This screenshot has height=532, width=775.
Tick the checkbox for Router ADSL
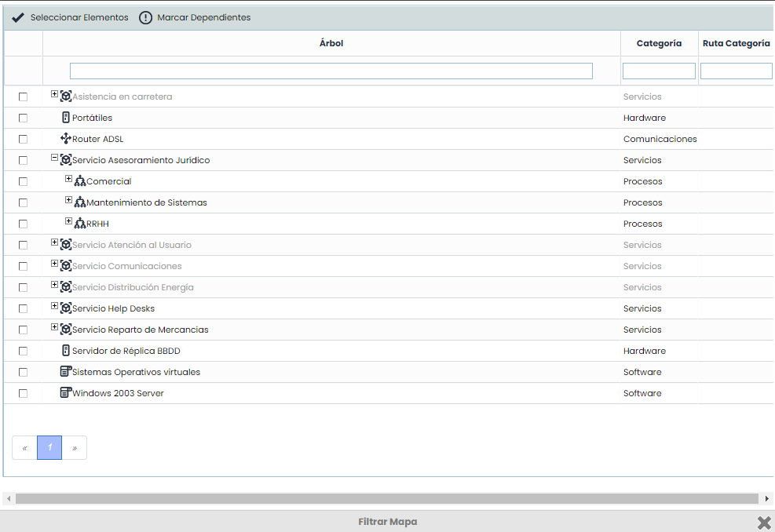(x=23, y=139)
